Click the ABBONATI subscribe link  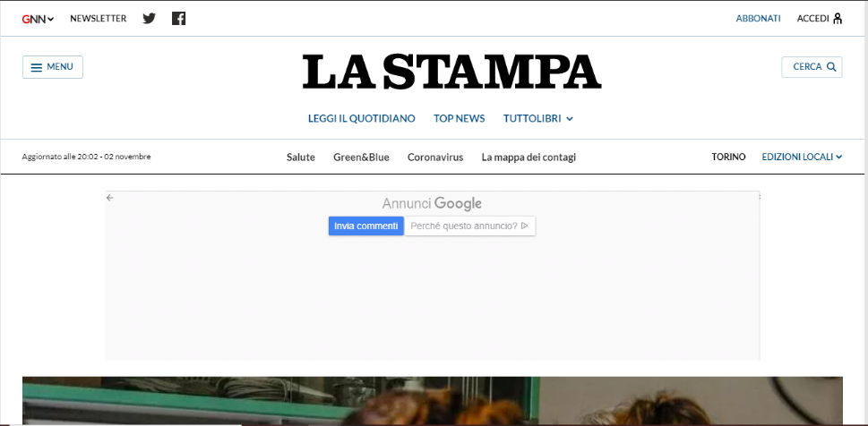point(758,18)
